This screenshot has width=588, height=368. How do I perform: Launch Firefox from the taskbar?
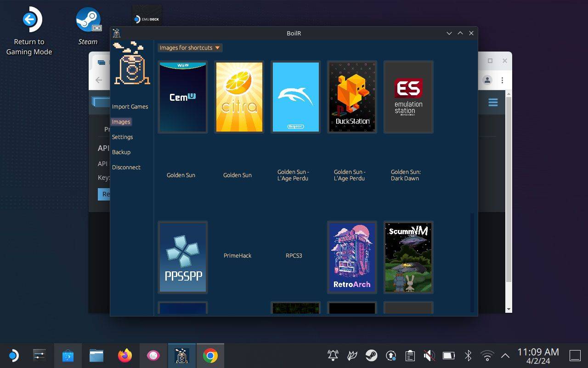pos(125,356)
